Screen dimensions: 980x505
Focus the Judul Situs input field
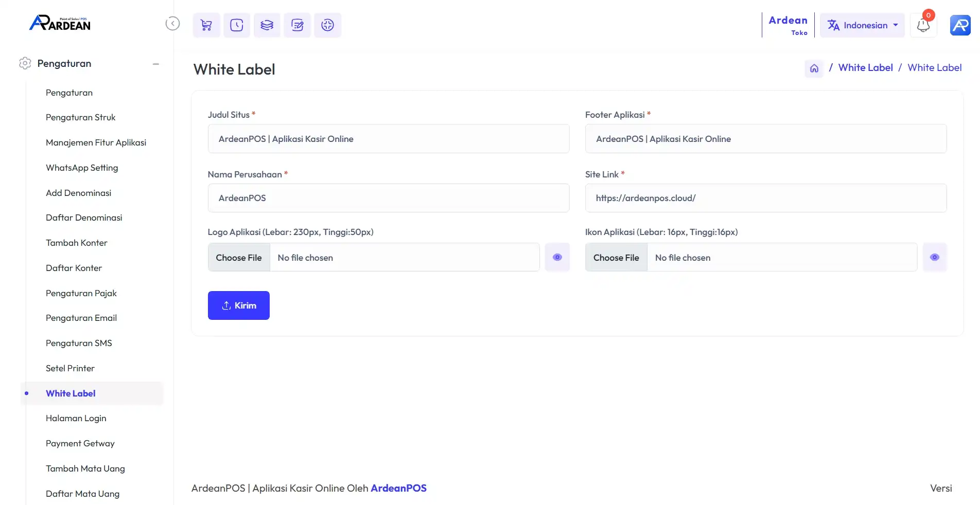389,139
